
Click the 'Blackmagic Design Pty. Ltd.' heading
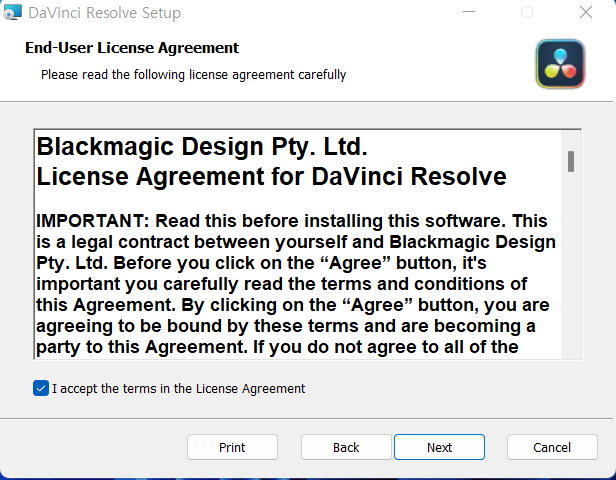point(202,147)
